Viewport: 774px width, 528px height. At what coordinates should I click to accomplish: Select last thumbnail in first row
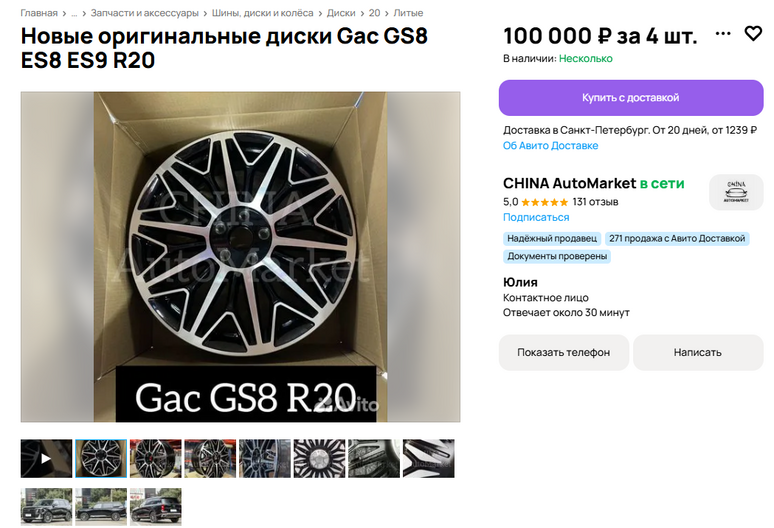pyautogui.click(x=428, y=458)
